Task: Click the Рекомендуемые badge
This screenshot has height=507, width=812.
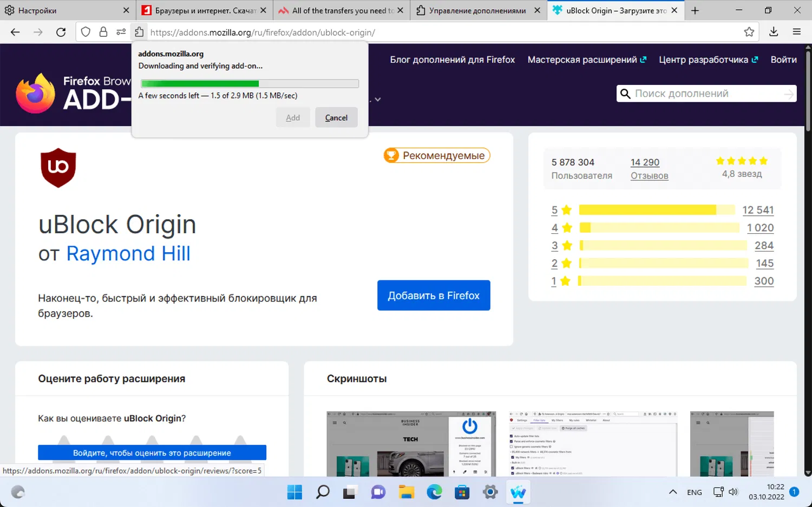Action: pos(437,155)
